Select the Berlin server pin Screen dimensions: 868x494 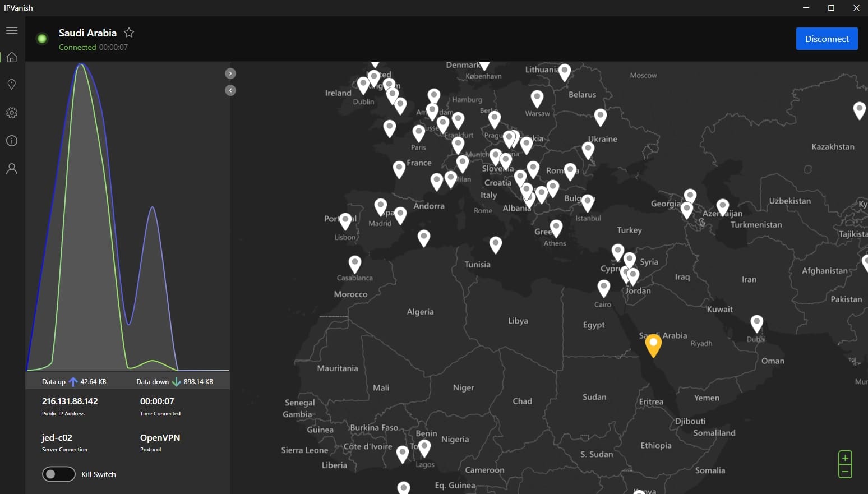pos(494,119)
